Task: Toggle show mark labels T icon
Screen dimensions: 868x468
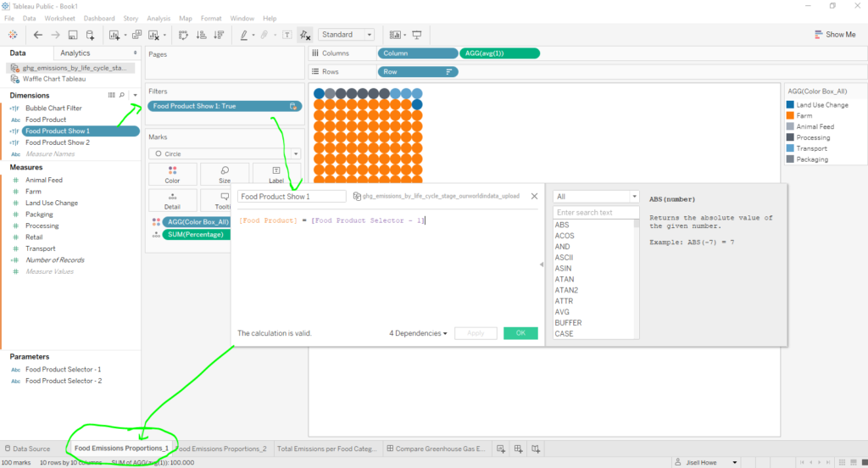Action: [x=287, y=35]
